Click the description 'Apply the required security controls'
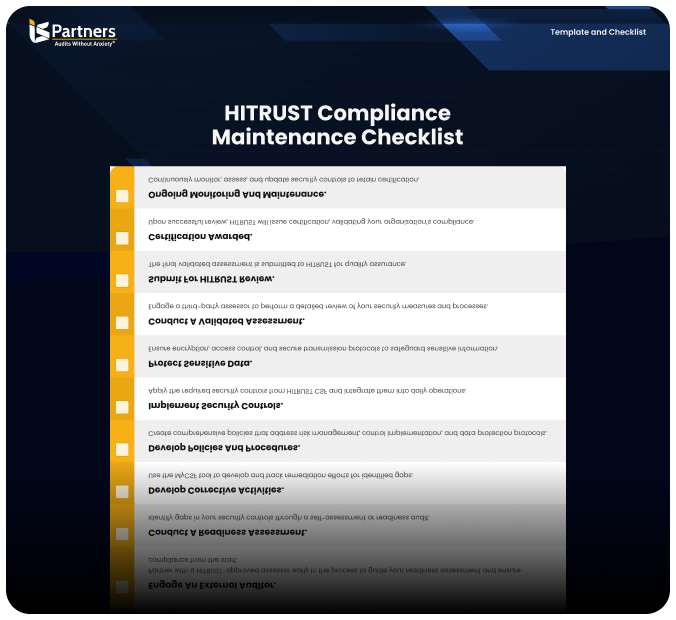Image resolution: width=676 pixels, height=620 pixels. [307, 391]
